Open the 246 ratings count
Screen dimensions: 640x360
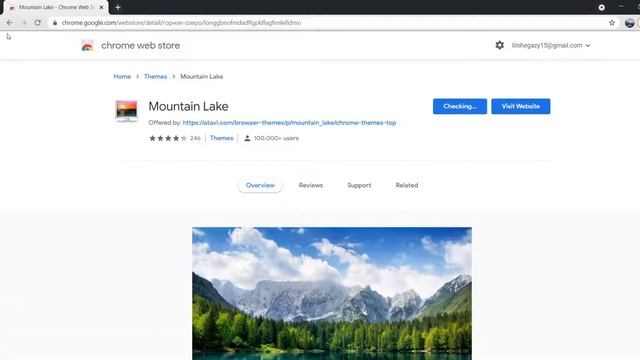tap(195, 138)
